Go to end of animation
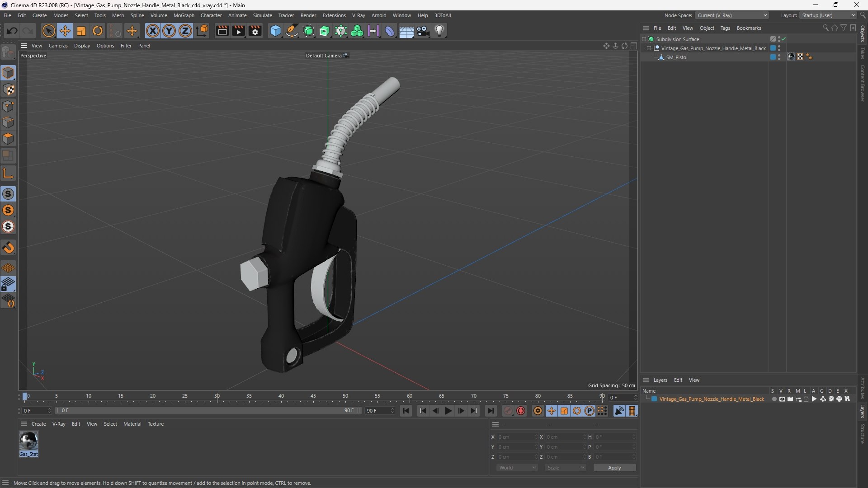This screenshot has width=868, height=488. 491,411
